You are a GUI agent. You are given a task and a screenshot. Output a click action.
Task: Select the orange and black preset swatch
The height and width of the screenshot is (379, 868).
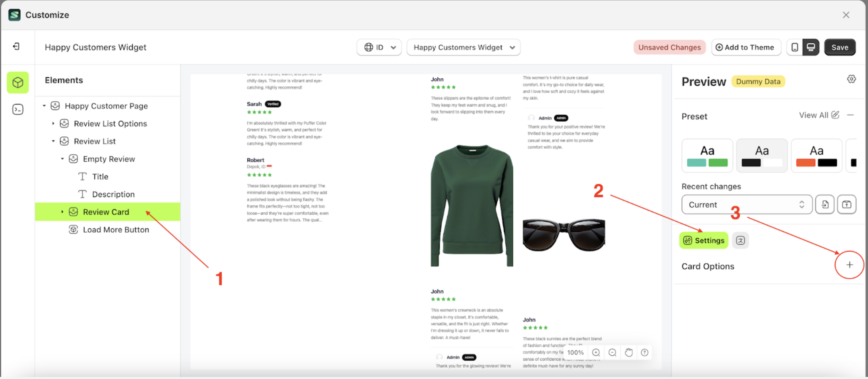[816, 156]
